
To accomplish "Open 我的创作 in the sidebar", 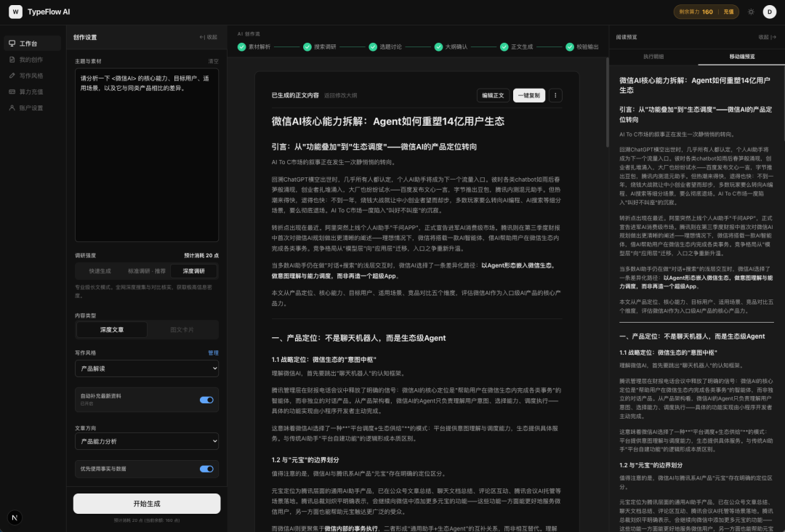I will pos(33,60).
